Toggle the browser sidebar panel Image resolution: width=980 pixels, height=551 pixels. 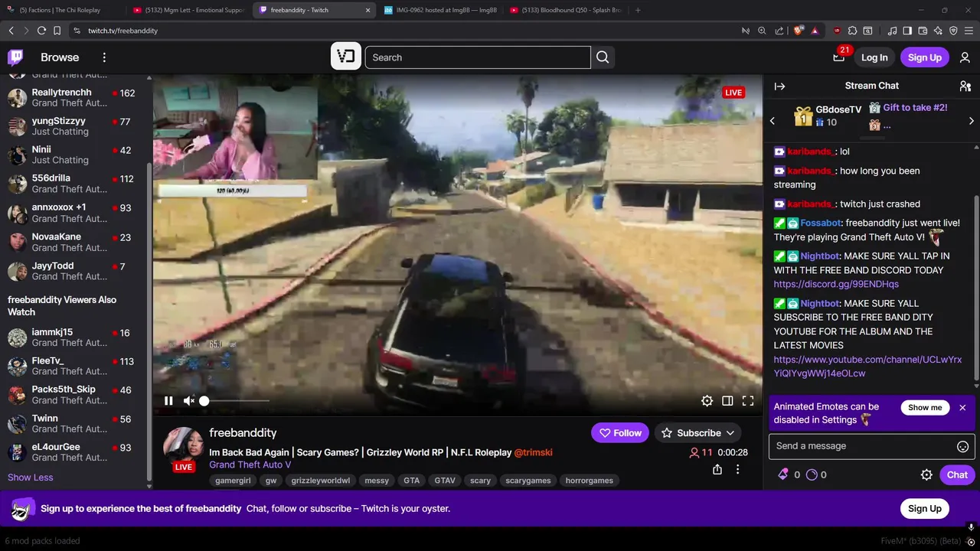pos(907,31)
